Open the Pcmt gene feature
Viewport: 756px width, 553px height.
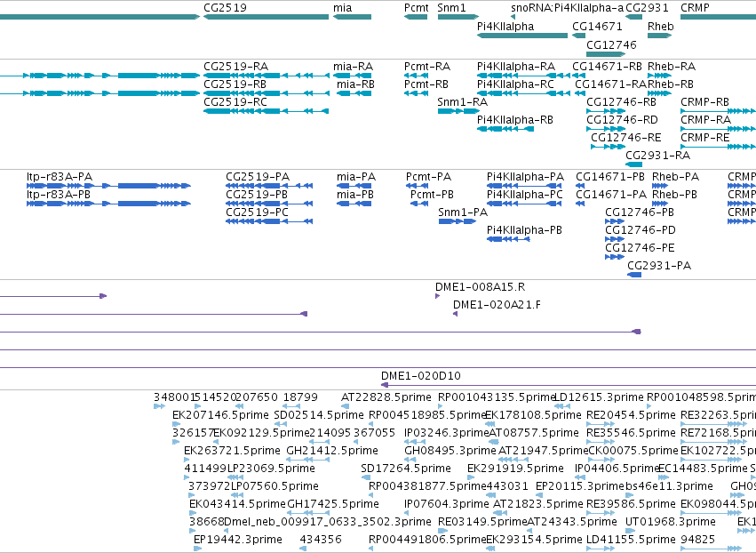point(416,17)
